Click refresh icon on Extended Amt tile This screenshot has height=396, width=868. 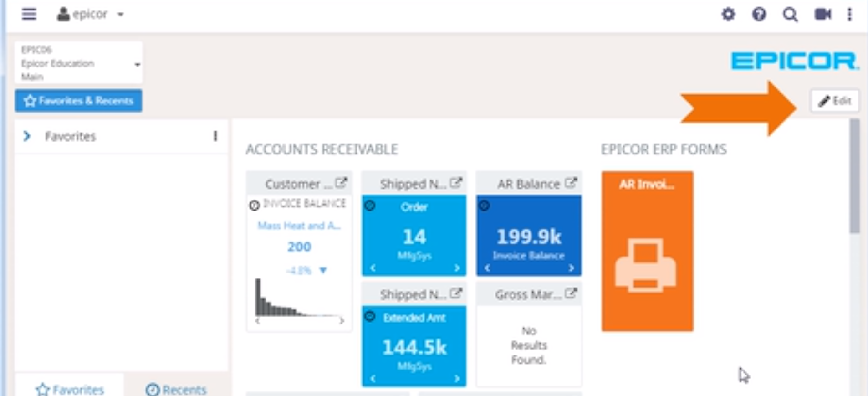coord(370,316)
